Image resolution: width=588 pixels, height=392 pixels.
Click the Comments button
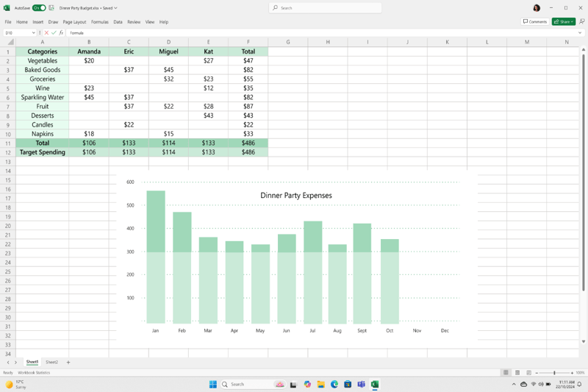point(535,22)
